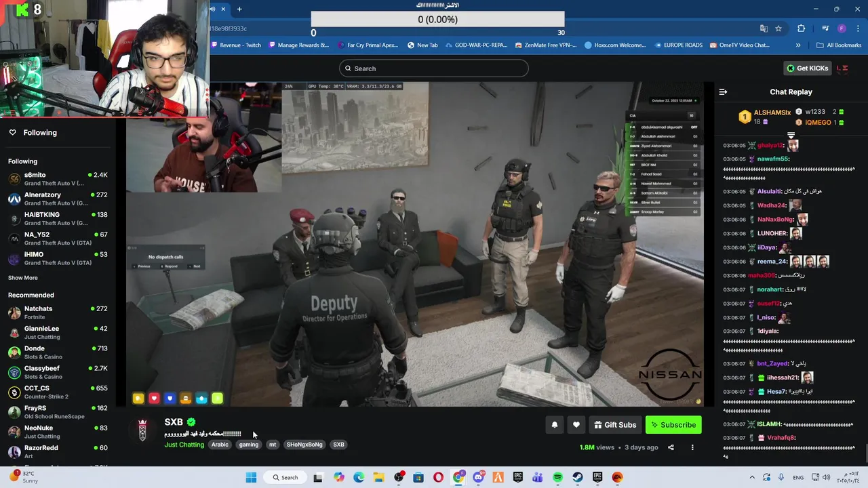
Task: Bookmark this page with star icon
Action: click(778, 28)
